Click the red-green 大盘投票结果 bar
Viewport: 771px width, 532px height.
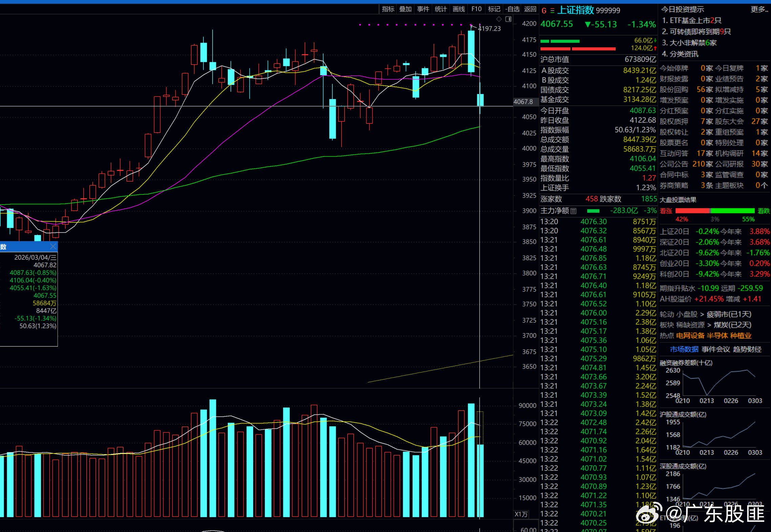tap(715, 211)
